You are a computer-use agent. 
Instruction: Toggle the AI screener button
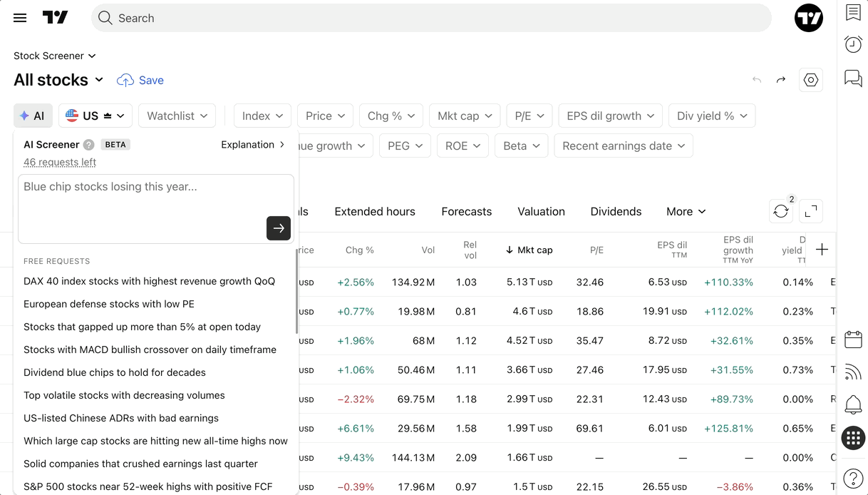pos(33,116)
